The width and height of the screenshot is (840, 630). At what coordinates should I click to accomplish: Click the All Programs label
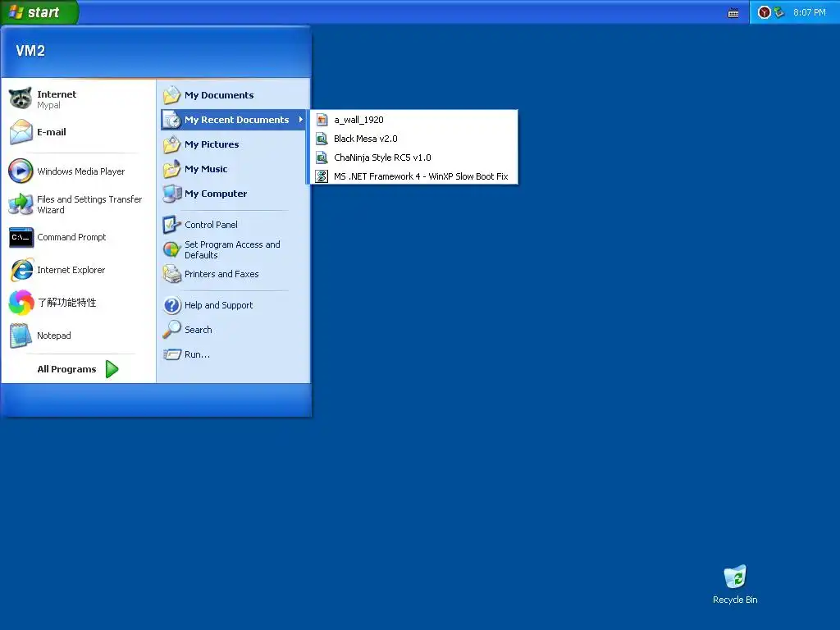coord(66,369)
